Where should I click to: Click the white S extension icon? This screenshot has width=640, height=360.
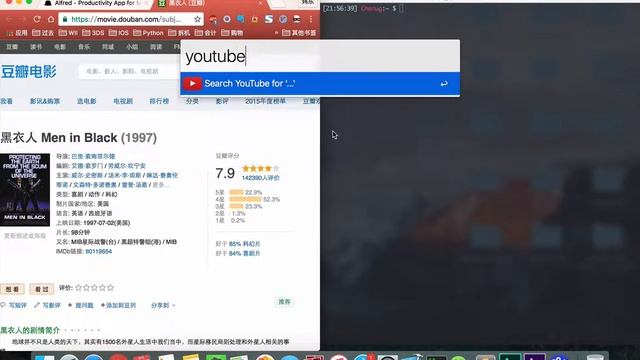(269, 19)
